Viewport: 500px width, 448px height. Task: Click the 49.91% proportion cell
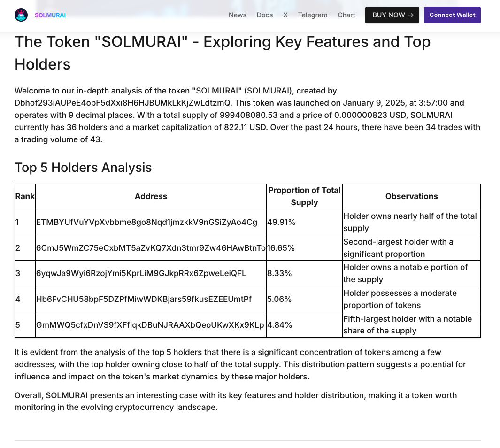click(x=281, y=222)
